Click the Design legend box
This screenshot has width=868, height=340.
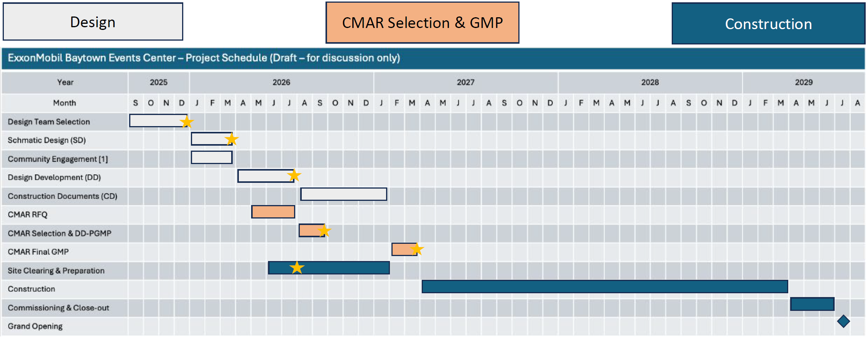pyautogui.click(x=93, y=22)
